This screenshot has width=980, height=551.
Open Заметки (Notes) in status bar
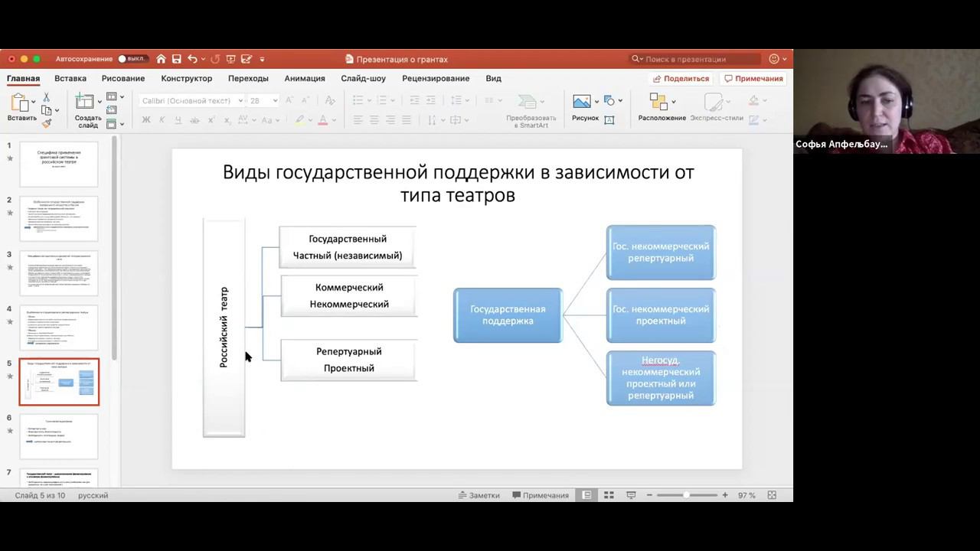[479, 495]
